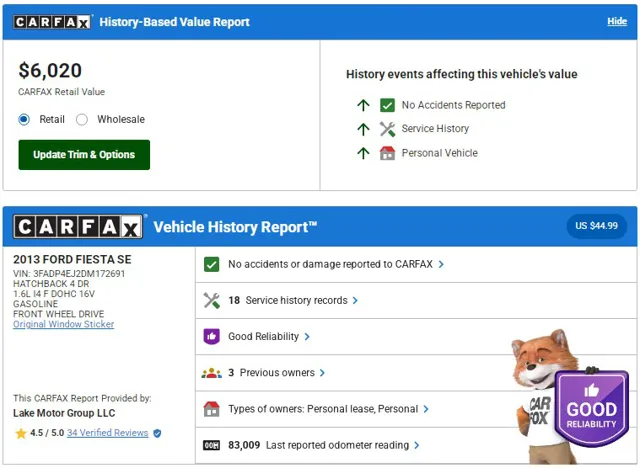Click the Service History tools icon in value report
Screen dimensions: 640x468
(387, 129)
